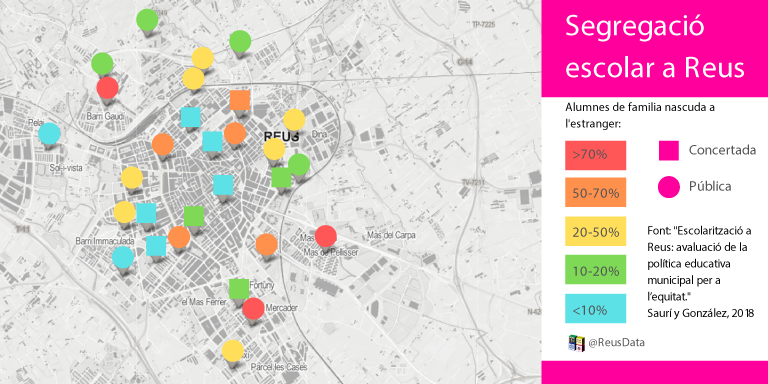Click the pink Pública circle legend icon

(x=669, y=187)
